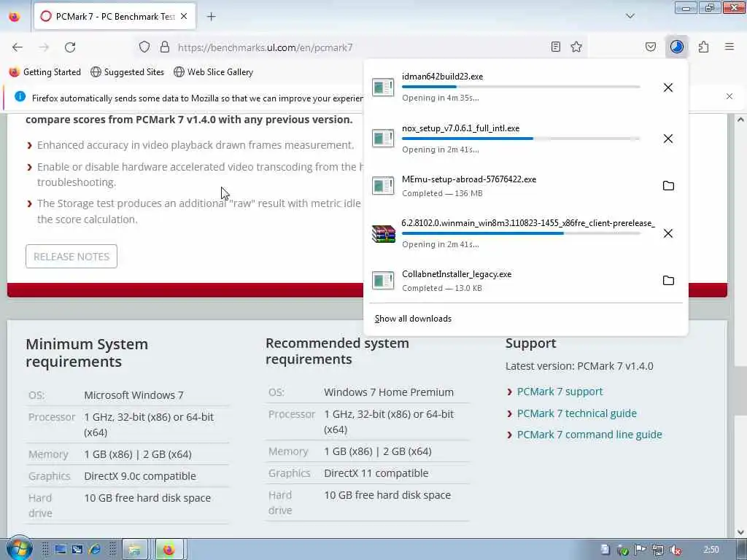Cancel the 6.2.8102.0.winmain download

click(668, 233)
